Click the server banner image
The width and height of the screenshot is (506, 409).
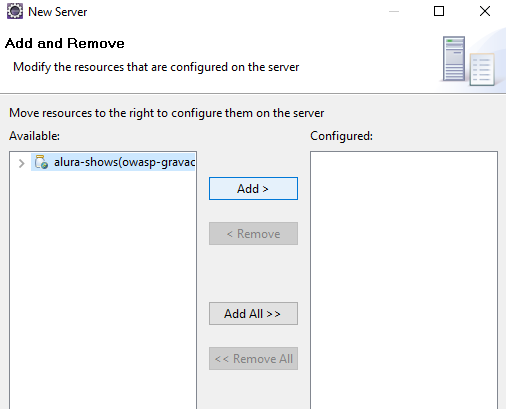click(x=469, y=61)
